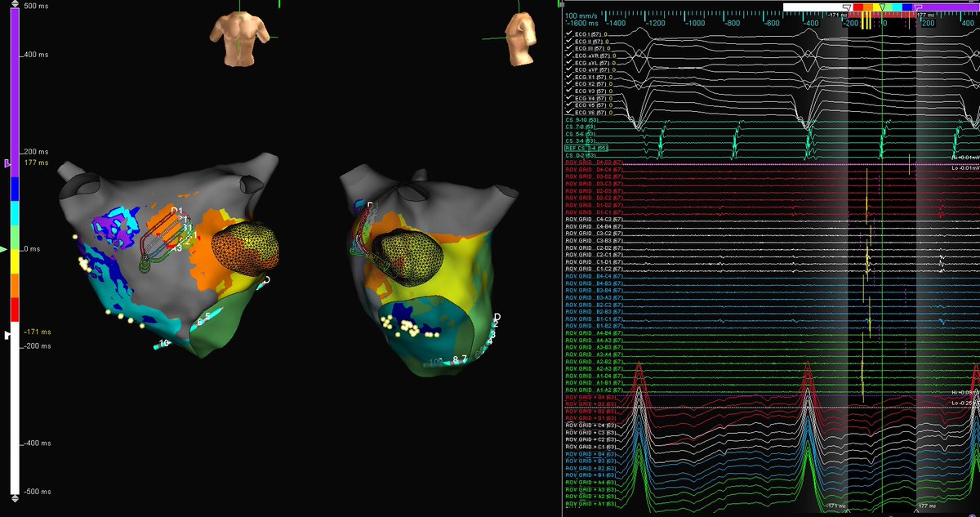Click the 100 mm/s sweep speed label
The height and width of the screenshot is (517, 980).
pos(581,16)
